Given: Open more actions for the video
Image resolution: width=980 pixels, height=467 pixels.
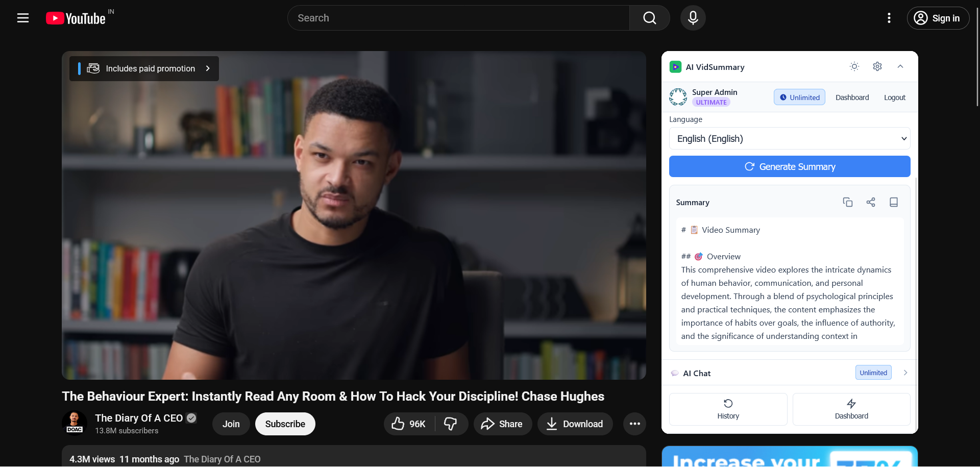Looking at the screenshot, I should [634, 424].
